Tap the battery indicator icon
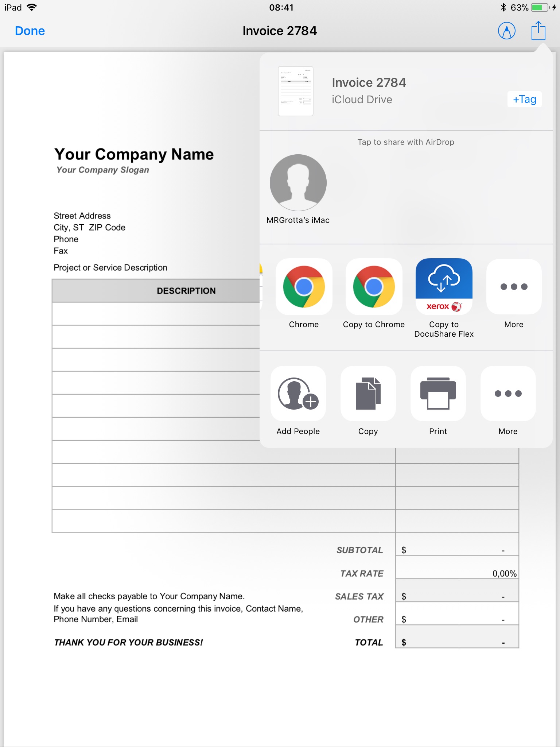 [541, 7]
